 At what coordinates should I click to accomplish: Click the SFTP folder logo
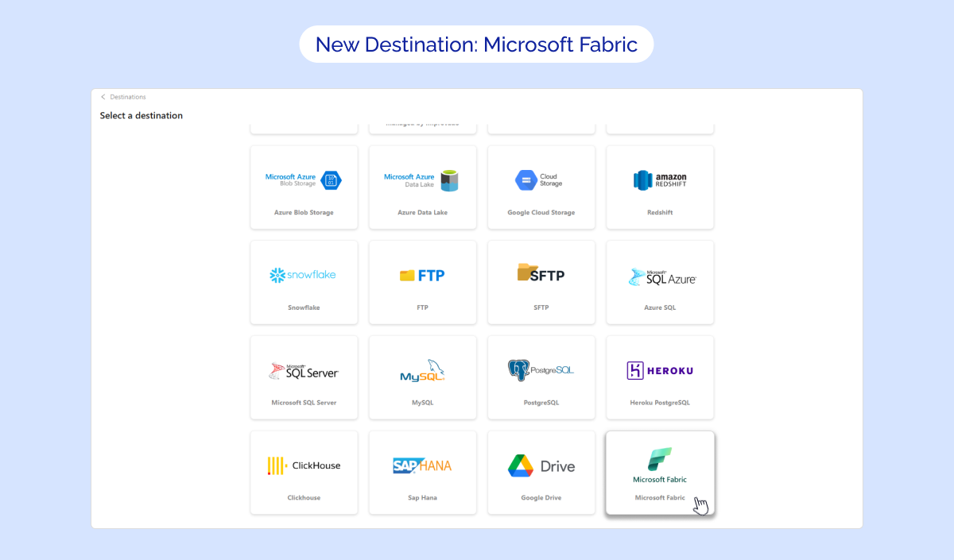pos(541,274)
